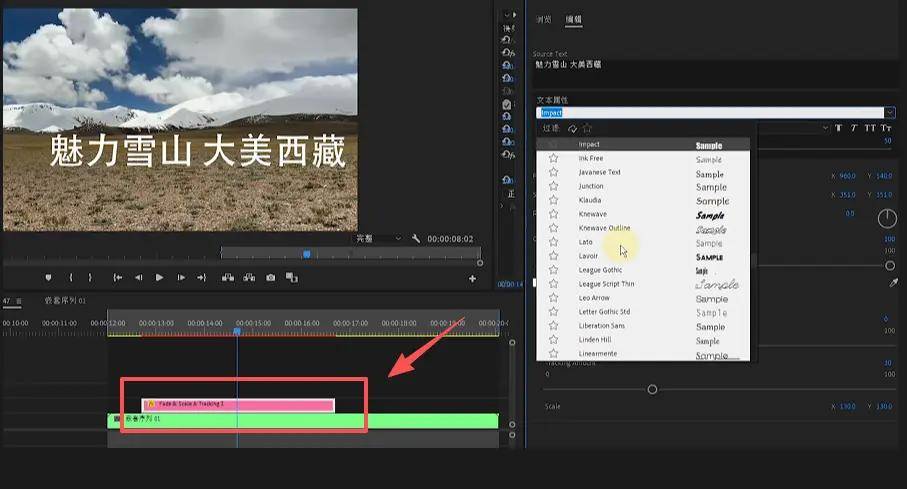
Task: Choose League Script Thin font
Action: pos(643,284)
